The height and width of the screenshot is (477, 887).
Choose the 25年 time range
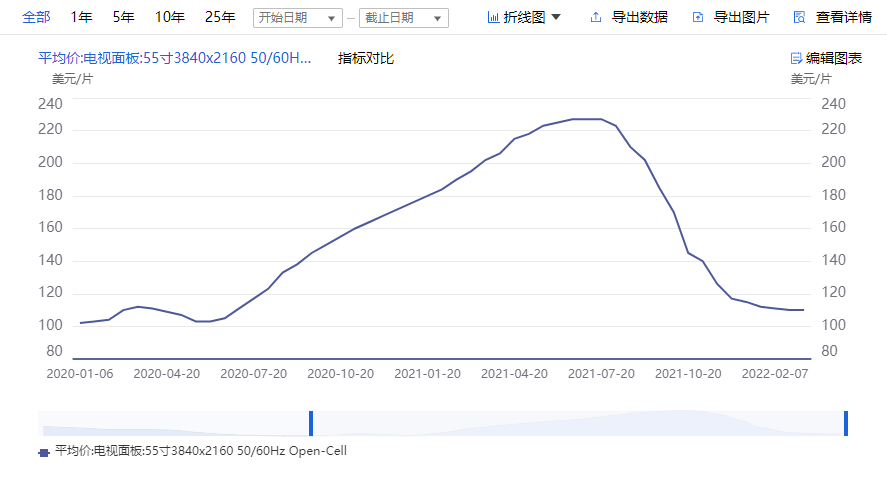click(x=220, y=17)
